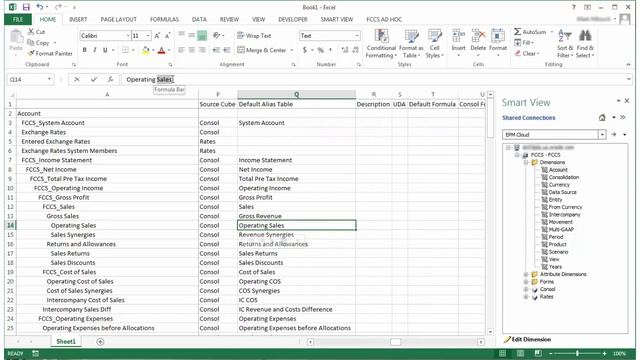Apply the red font color
The image size is (640, 360).
click(161, 50)
